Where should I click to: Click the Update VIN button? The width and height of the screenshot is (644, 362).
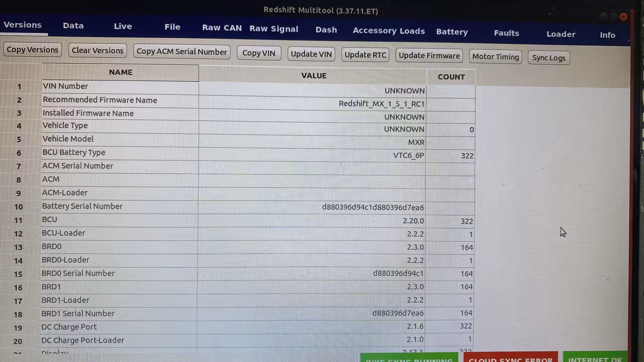tap(311, 54)
